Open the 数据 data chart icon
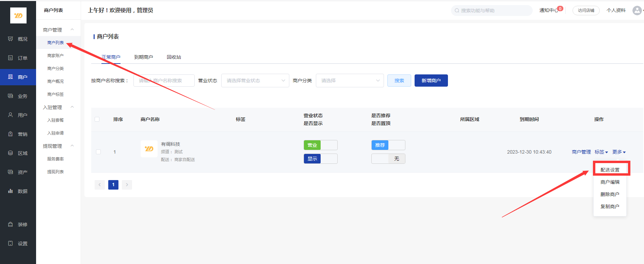This screenshot has height=264, width=644. (11, 191)
